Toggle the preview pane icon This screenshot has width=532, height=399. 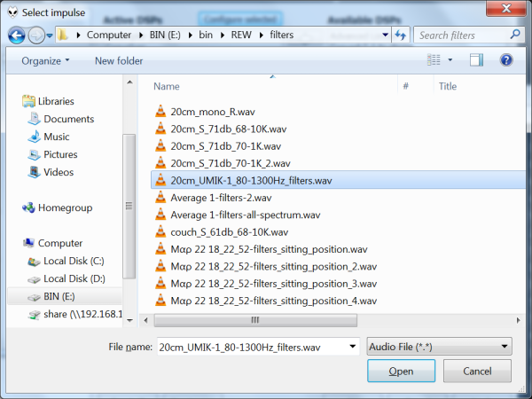[476, 60]
